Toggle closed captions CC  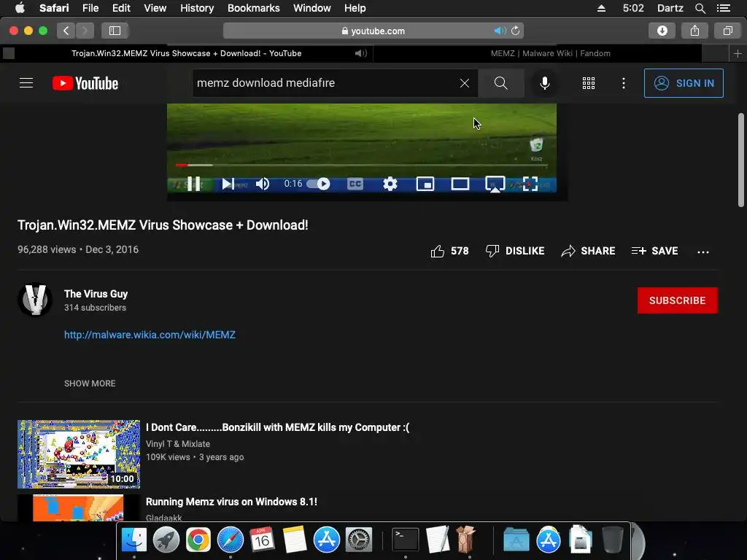tap(355, 184)
